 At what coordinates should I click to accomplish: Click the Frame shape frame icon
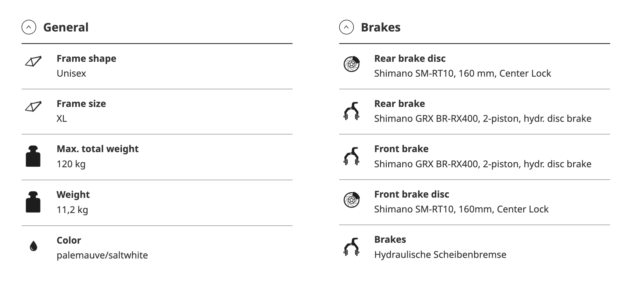tap(33, 61)
